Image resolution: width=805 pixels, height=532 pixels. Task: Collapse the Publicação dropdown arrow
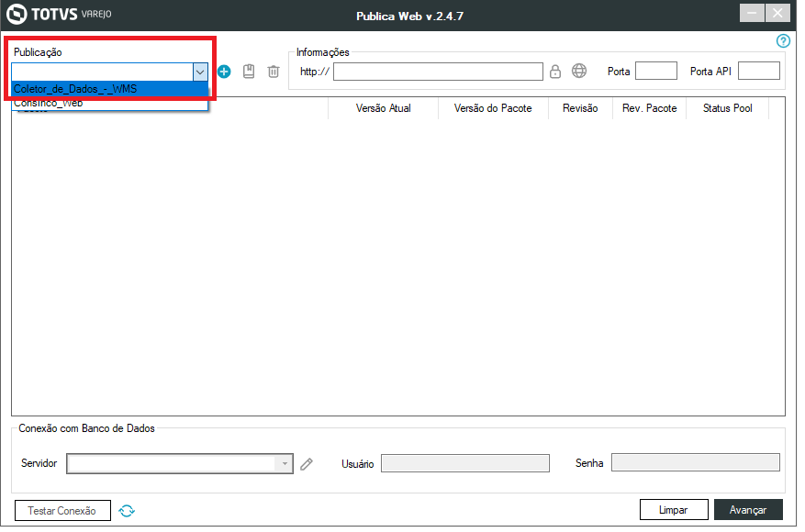coord(200,72)
